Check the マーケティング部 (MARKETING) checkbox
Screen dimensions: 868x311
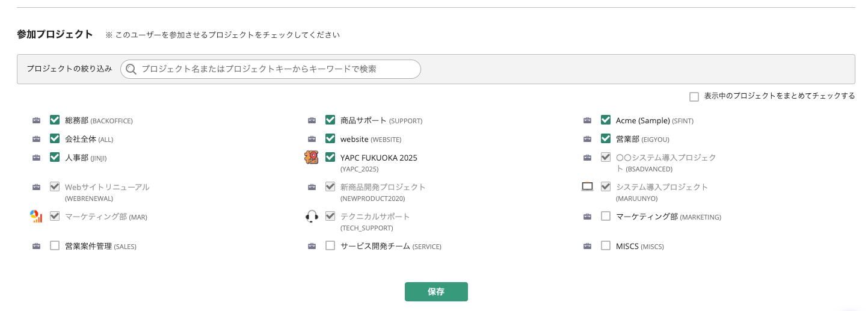coord(606,216)
